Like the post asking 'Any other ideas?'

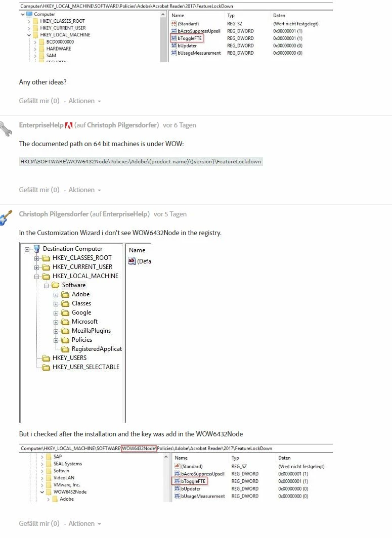point(39,101)
